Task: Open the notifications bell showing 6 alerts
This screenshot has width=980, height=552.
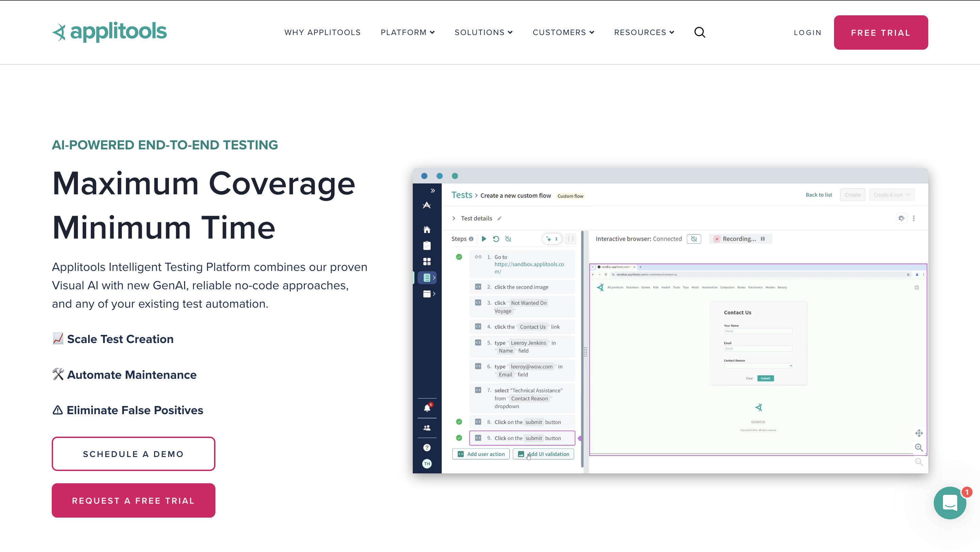Action: click(427, 407)
